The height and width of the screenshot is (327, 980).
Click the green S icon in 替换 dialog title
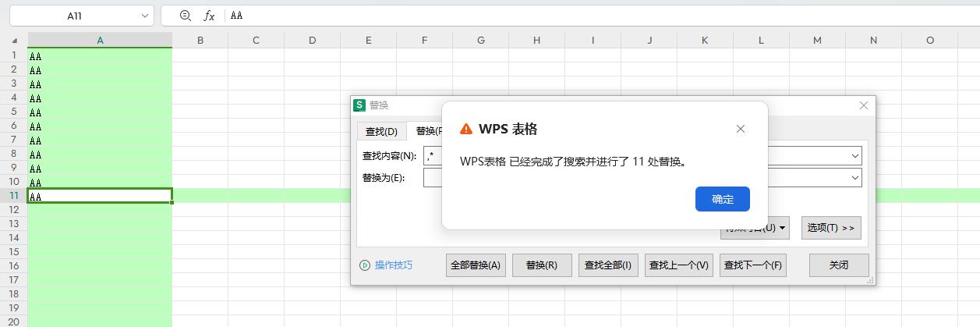click(359, 105)
